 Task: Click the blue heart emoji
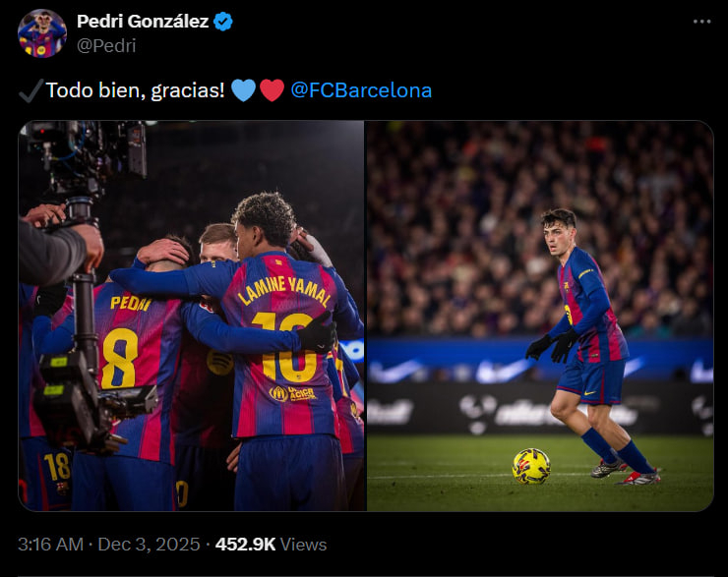click(243, 90)
